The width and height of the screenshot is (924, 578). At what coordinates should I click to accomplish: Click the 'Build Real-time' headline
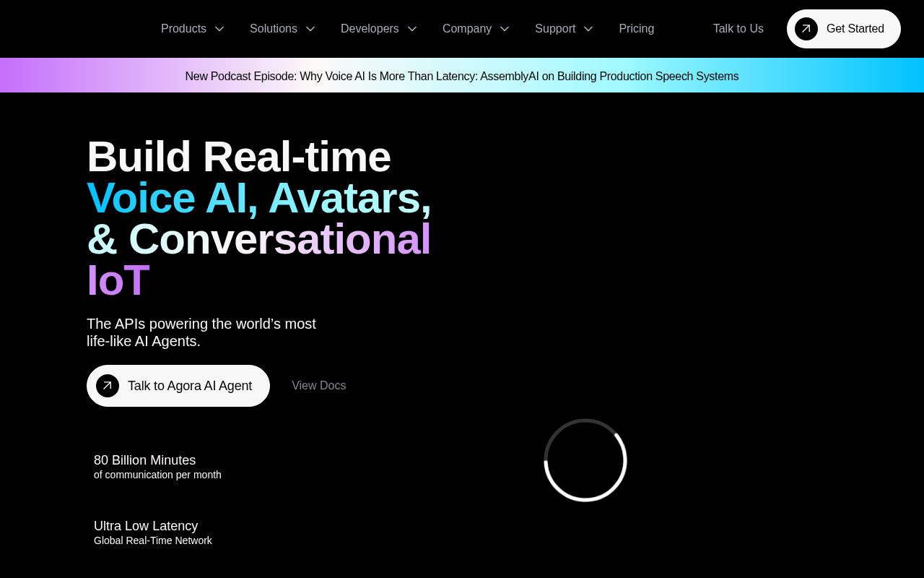click(239, 156)
